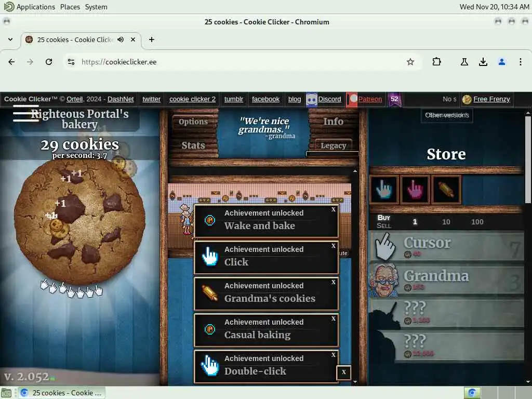Open the cookie clicker 2 link
Screen dimensions: 532x399
[x=192, y=99]
